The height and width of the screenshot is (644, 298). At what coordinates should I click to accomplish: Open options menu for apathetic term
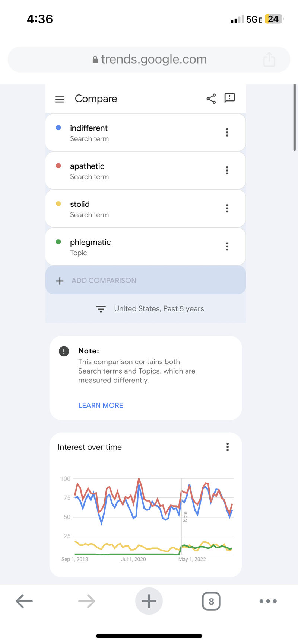coord(227,170)
